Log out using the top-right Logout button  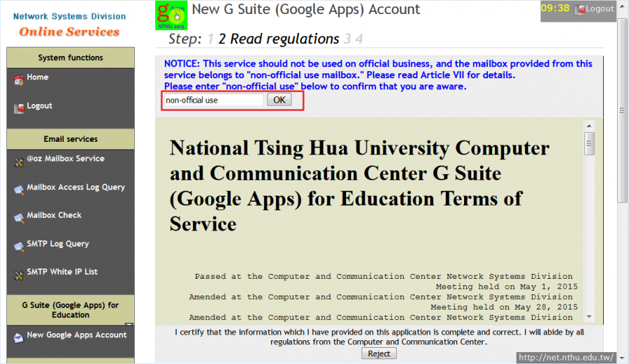click(595, 9)
